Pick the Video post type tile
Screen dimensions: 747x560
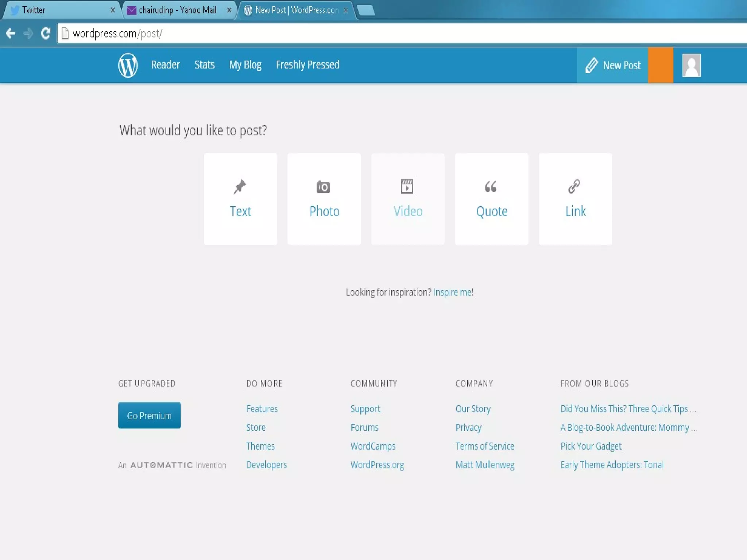point(408,199)
